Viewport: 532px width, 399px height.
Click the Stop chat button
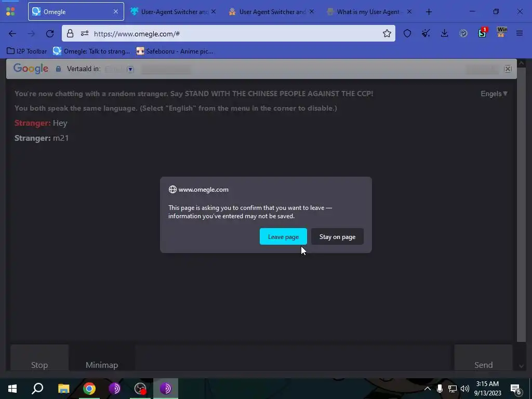[39, 358]
